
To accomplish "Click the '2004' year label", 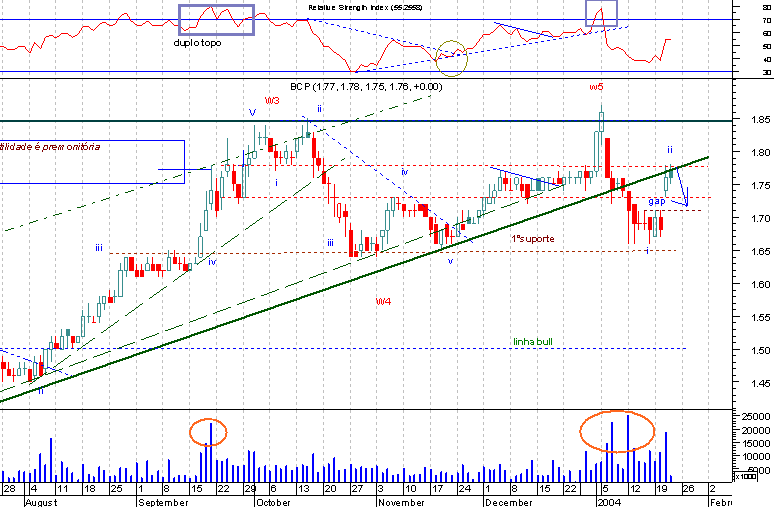I will pos(608,502).
